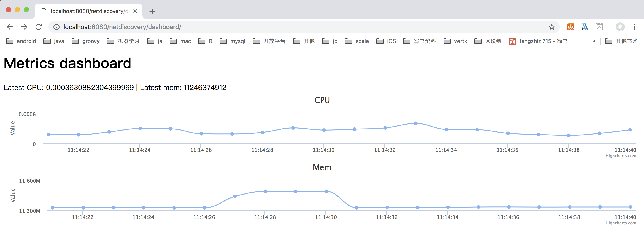Click the Highcharts.com credit under CPU chart
Viewport: 644px width, 249px height.
(x=621, y=156)
